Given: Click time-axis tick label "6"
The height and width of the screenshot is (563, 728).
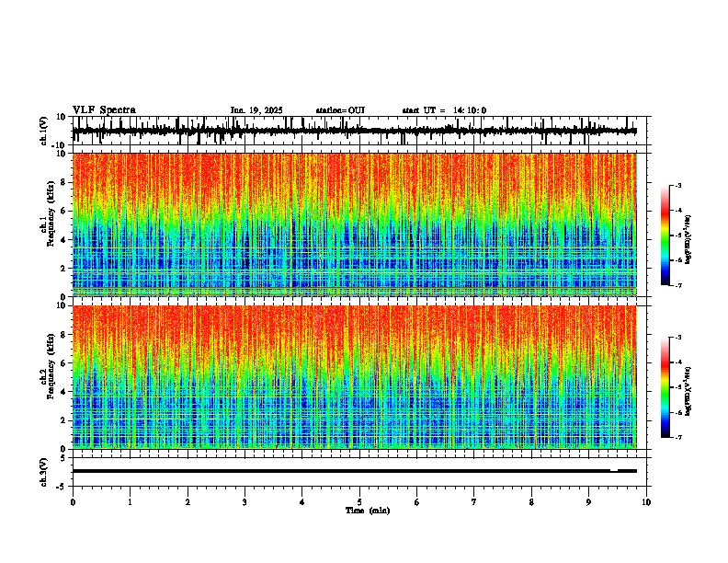Looking at the screenshot, I should [x=417, y=502].
